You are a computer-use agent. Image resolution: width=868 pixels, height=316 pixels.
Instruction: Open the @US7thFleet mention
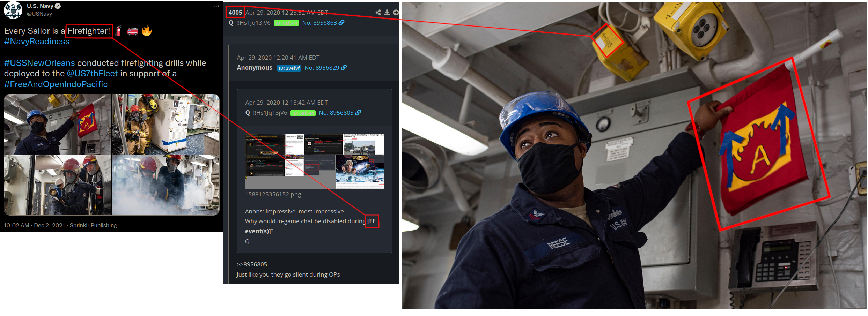tap(92, 74)
